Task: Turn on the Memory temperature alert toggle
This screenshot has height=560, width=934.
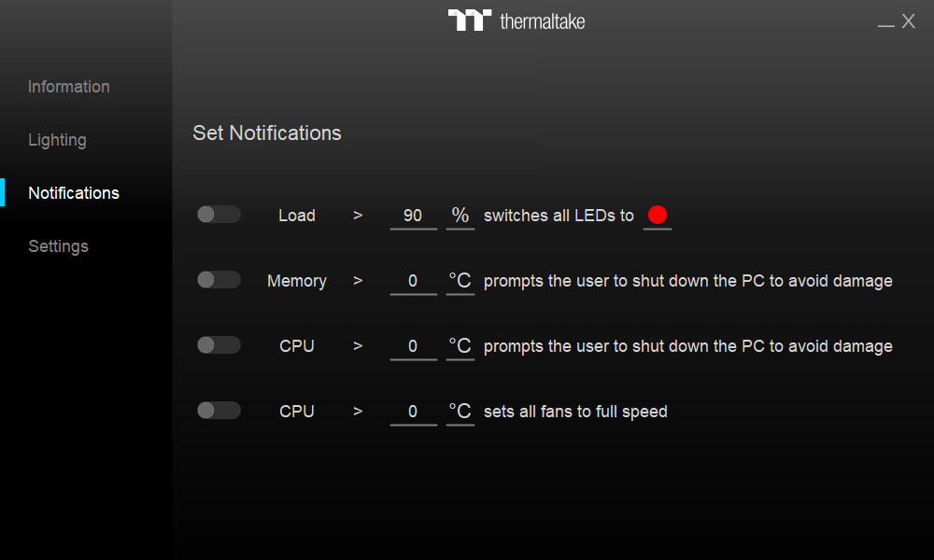Action: point(219,280)
